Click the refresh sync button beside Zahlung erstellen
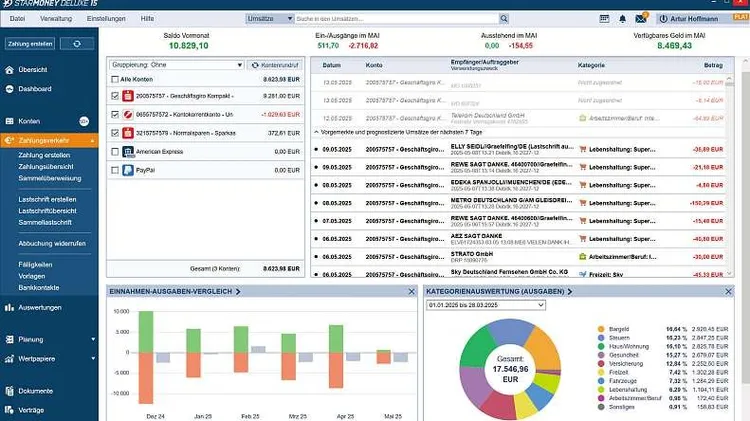This screenshot has height=421, width=750. (77, 44)
